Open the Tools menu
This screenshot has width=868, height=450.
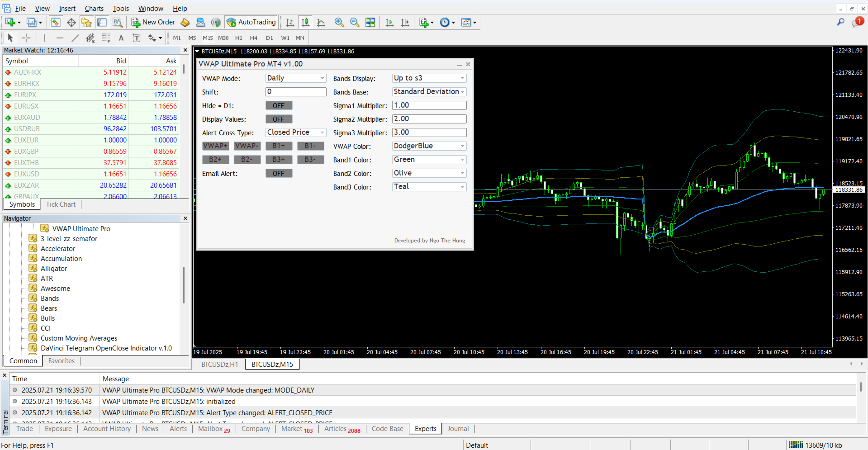point(121,9)
